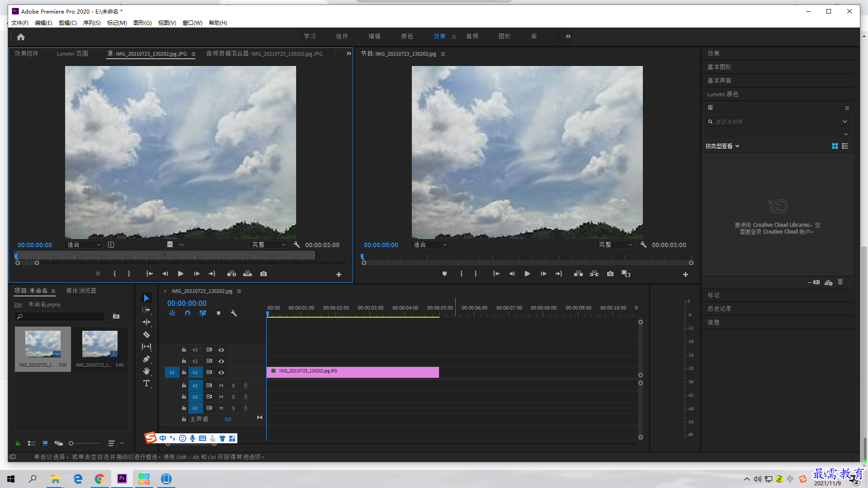This screenshot has width=868, height=488.
Task: Open program monitor playback resolution dropdown
Action: click(x=615, y=244)
